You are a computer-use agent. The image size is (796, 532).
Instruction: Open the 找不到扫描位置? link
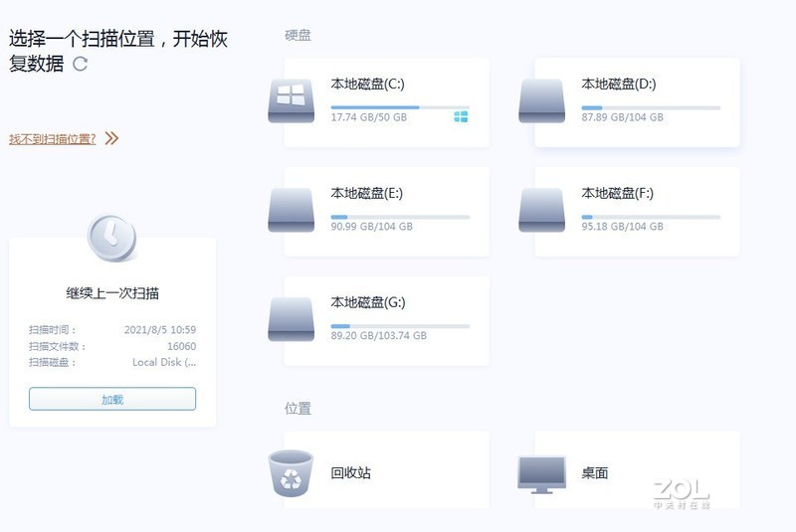click(53, 138)
